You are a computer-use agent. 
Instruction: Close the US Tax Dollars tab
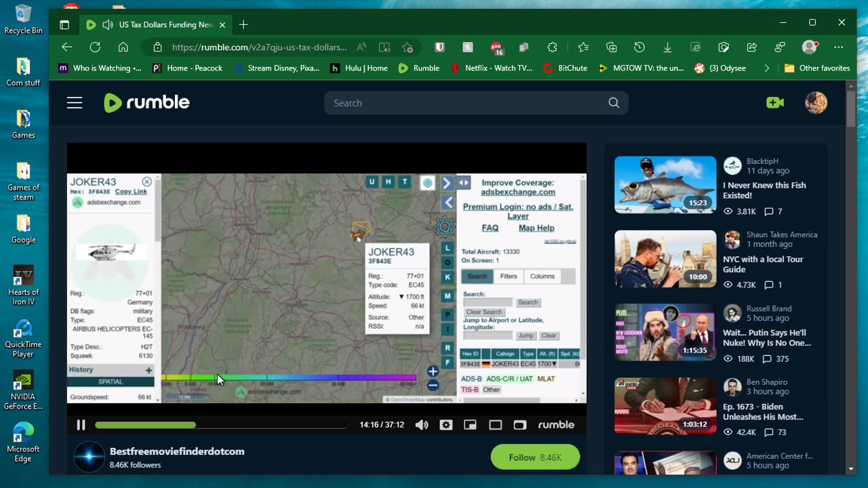click(x=222, y=25)
